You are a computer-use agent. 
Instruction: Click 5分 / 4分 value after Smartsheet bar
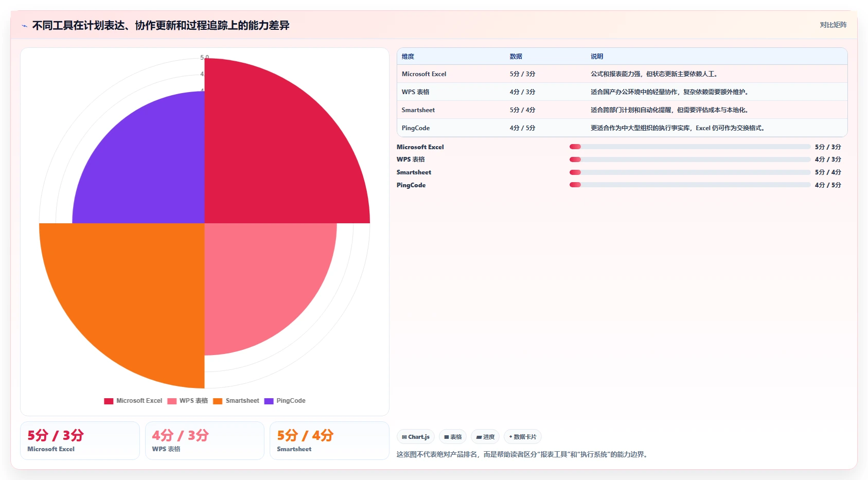click(828, 172)
